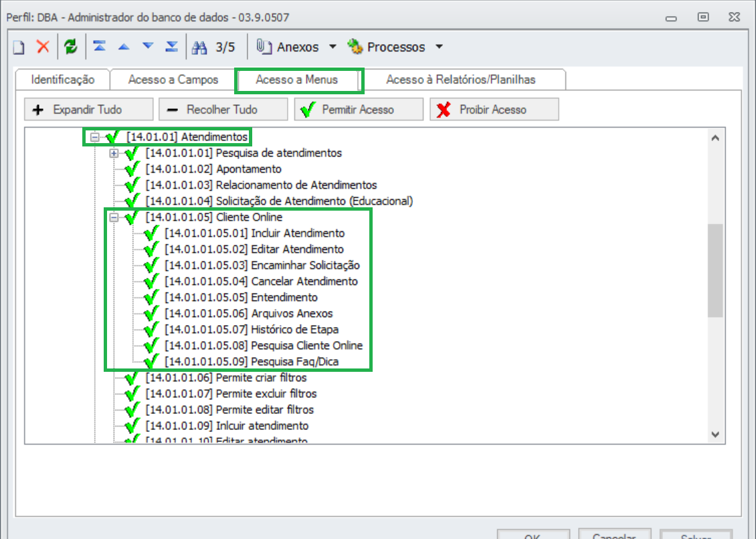Go to next record down arrow
Screen dimensions: 756x539
point(148,46)
